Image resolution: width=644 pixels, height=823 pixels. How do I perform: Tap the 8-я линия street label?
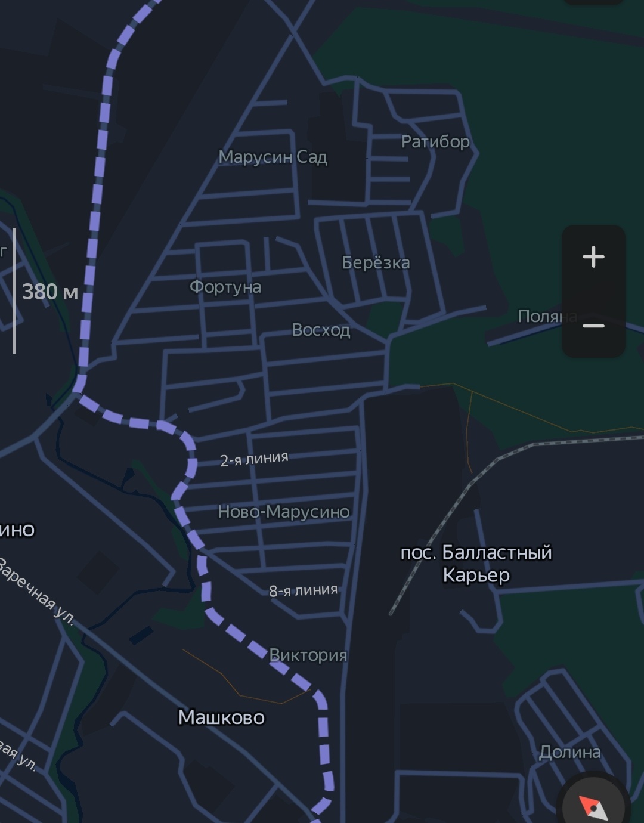pyautogui.click(x=303, y=590)
